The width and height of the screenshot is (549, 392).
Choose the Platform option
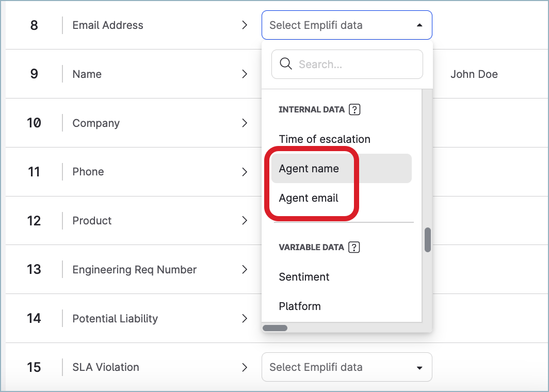300,306
